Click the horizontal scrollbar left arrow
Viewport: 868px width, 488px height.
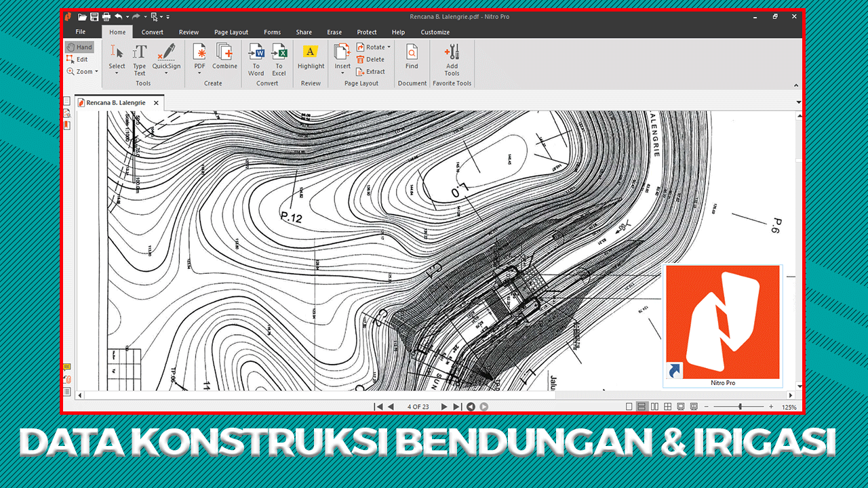(x=80, y=395)
